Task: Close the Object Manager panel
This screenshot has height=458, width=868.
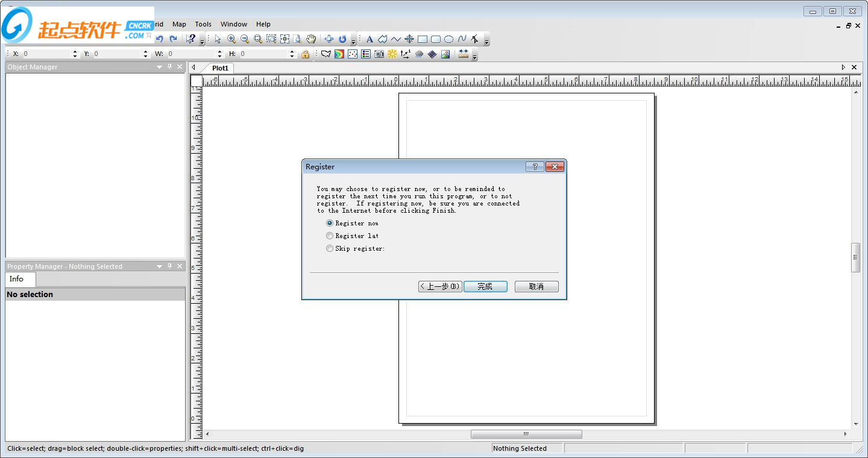Action: coord(180,67)
